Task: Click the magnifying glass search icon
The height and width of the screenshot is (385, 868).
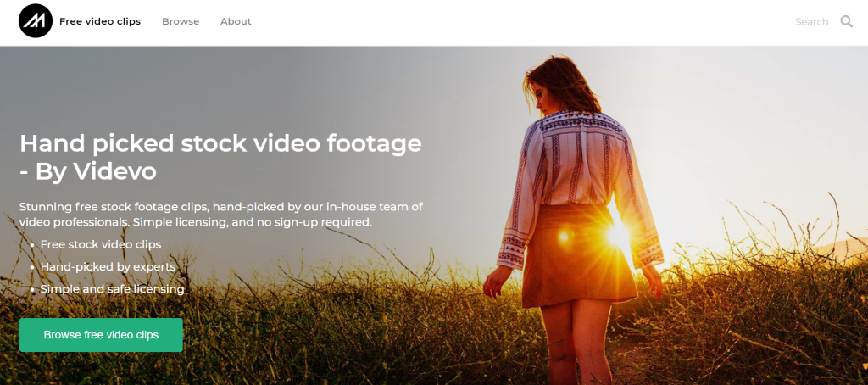Action: click(x=847, y=21)
